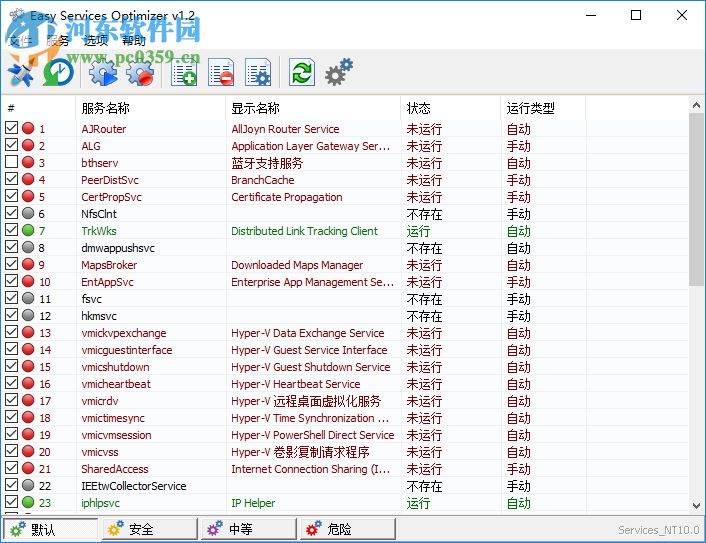Uncheck the AJRouter service checkbox

pos(12,128)
